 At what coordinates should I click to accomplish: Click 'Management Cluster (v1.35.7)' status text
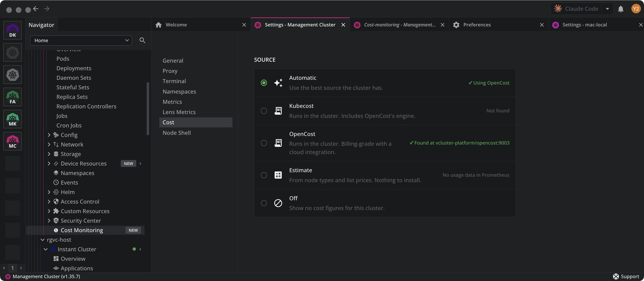point(46,276)
